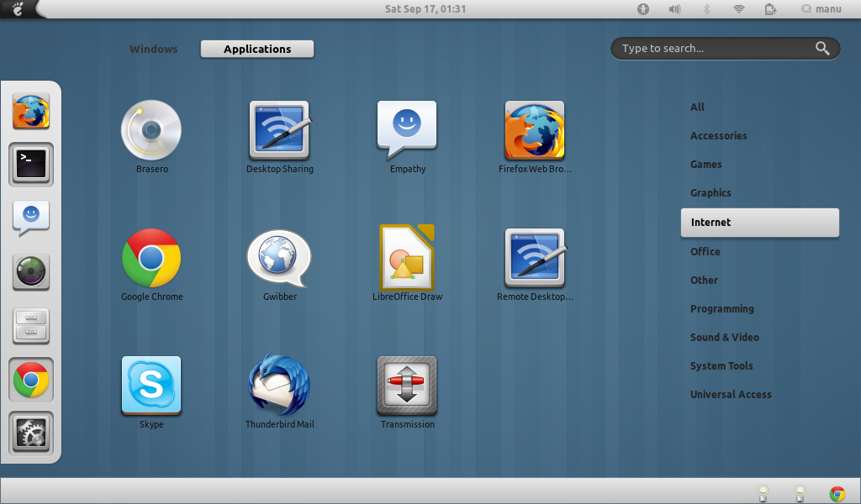
Task: Launch Brasero disc burner
Action: 151,130
